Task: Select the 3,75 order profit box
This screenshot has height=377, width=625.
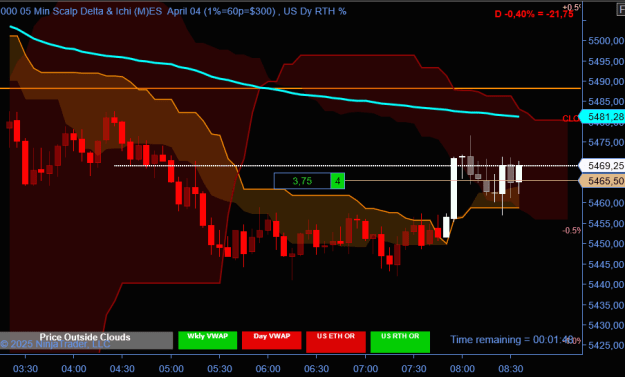Action: click(302, 181)
